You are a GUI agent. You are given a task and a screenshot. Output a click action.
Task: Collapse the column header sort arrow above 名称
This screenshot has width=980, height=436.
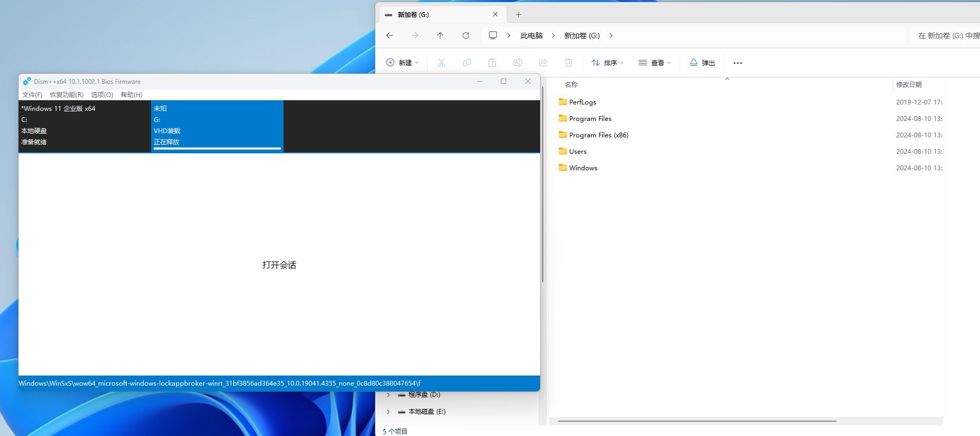pyautogui.click(x=727, y=79)
